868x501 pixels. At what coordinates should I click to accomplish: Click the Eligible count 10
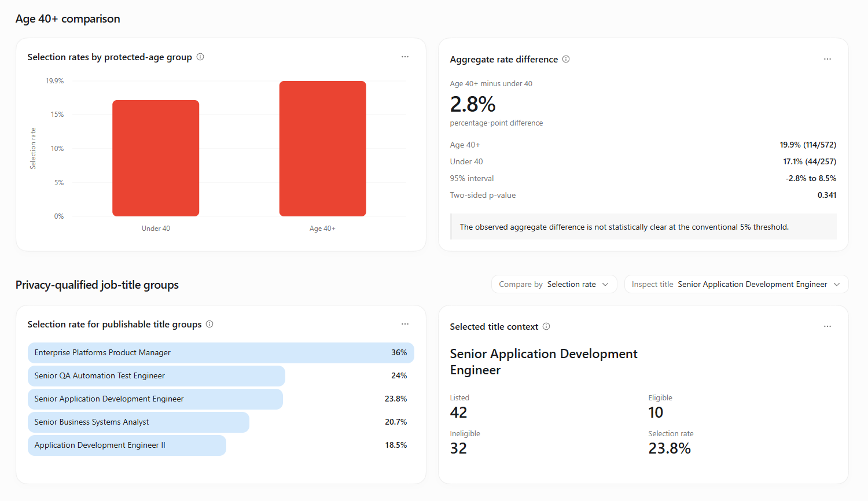[656, 412]
